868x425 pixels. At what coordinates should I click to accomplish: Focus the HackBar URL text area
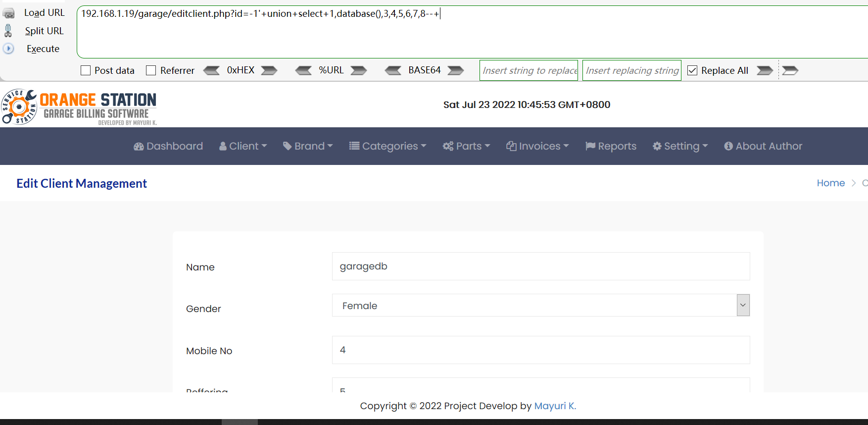473,32
